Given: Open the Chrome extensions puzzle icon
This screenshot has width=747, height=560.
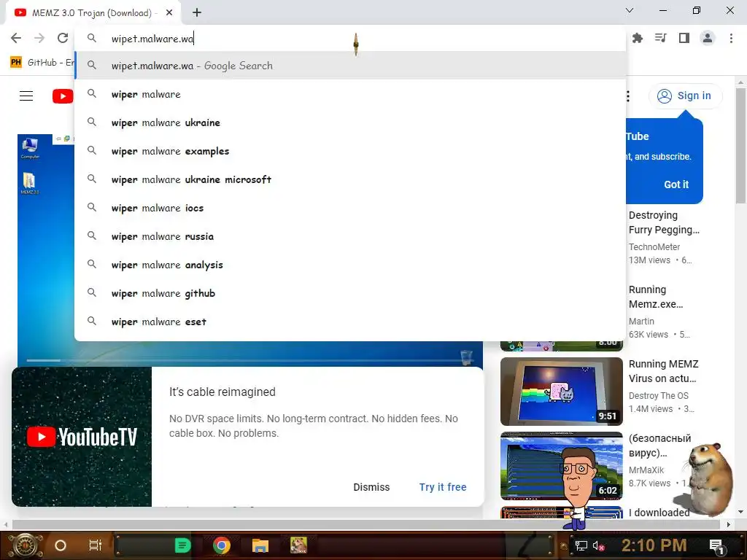Looking at the screenshot, I should pos(638,38).
